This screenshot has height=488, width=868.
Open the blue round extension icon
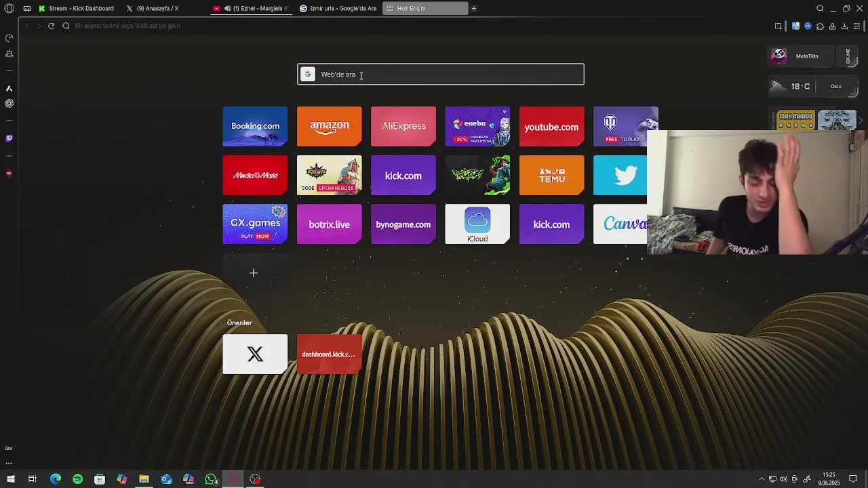(808, 26)
